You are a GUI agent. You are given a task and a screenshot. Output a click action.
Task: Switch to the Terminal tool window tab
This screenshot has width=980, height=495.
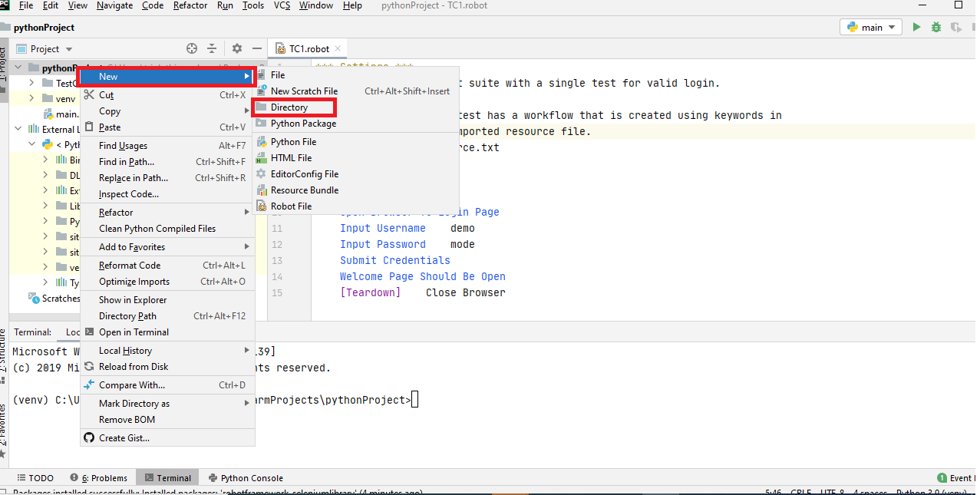[x=167, y=478]
